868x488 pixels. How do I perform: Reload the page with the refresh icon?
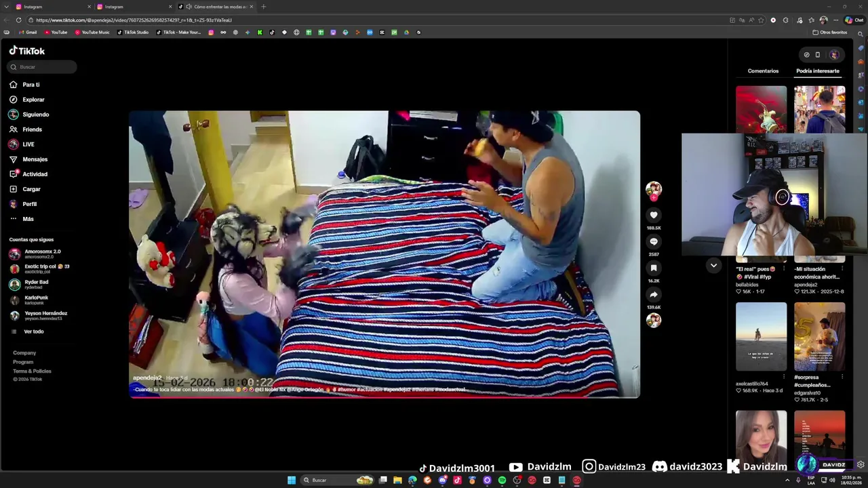coord(18,20)
